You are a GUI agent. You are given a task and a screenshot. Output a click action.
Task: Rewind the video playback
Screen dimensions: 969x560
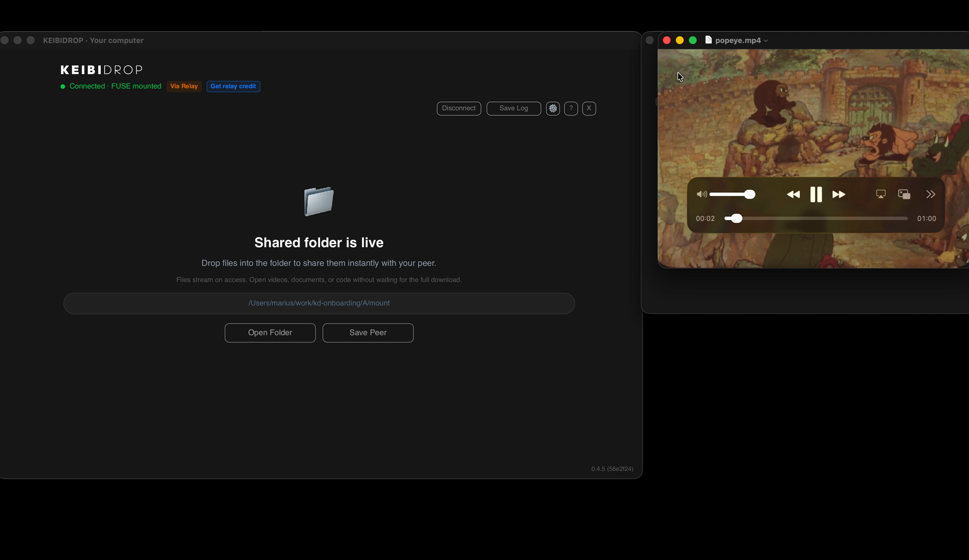(793, 194)
